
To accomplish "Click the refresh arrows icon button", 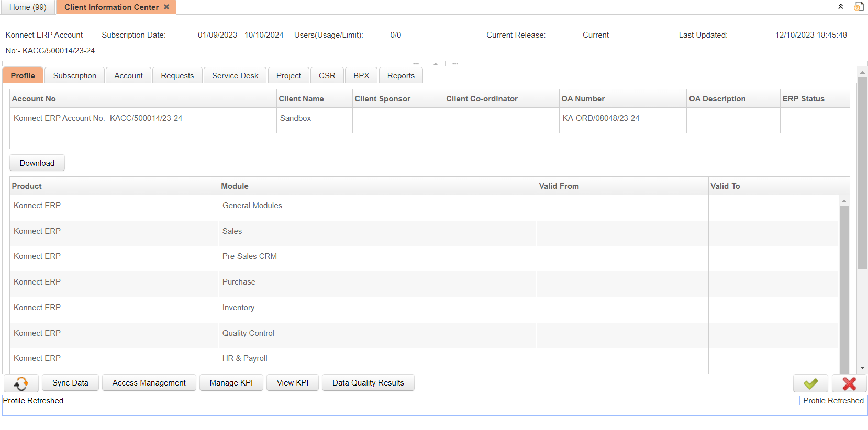I will pyautogui.click(x=21, y=383).
